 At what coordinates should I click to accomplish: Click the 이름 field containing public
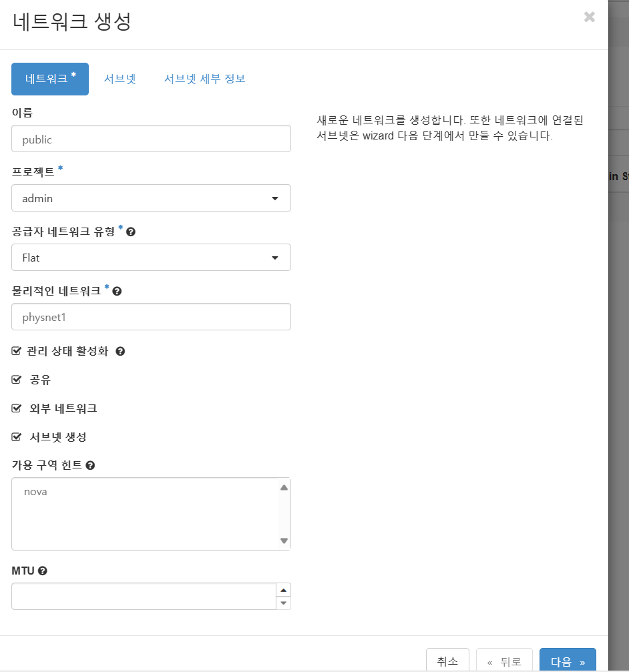(151, 139)
